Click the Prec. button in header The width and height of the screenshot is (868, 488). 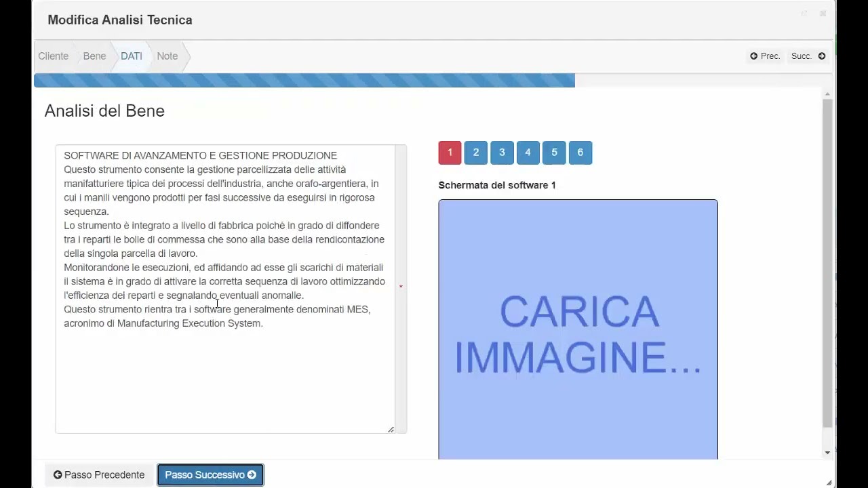[x=765, y=56]
